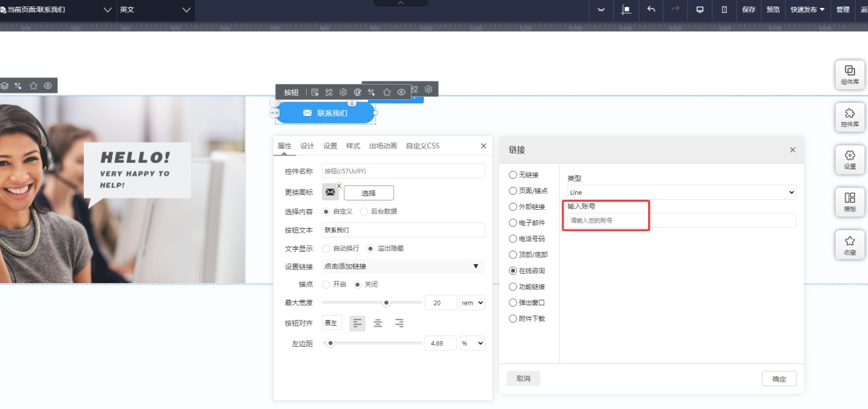Click the undo arrow in top toolbar
The height and width of the screenshot is (409, 868).
pyautogui.click(x=651, y=9)
